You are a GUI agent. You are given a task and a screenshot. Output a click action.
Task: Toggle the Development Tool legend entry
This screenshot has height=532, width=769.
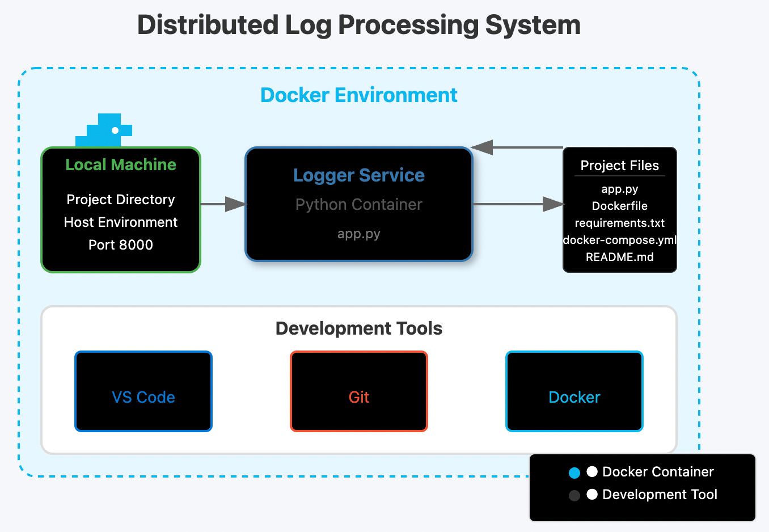[x=660, y=495]
